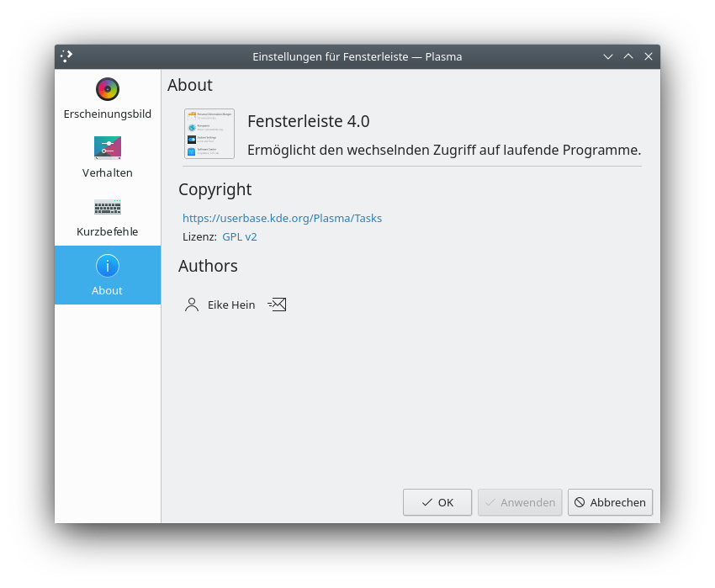Close the Fensterleiste settings window
The image size is (715, 588).
[649, 56]
